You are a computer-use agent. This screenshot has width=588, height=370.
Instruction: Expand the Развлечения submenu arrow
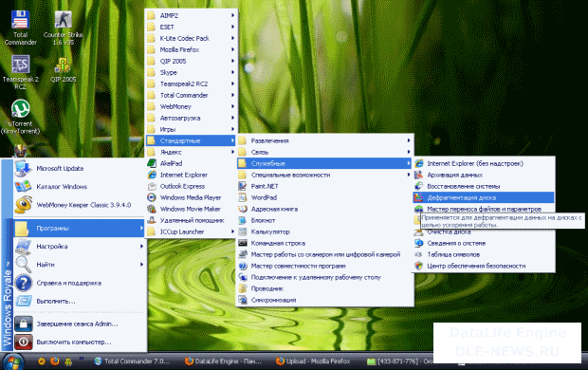click(x=409, y=140)
